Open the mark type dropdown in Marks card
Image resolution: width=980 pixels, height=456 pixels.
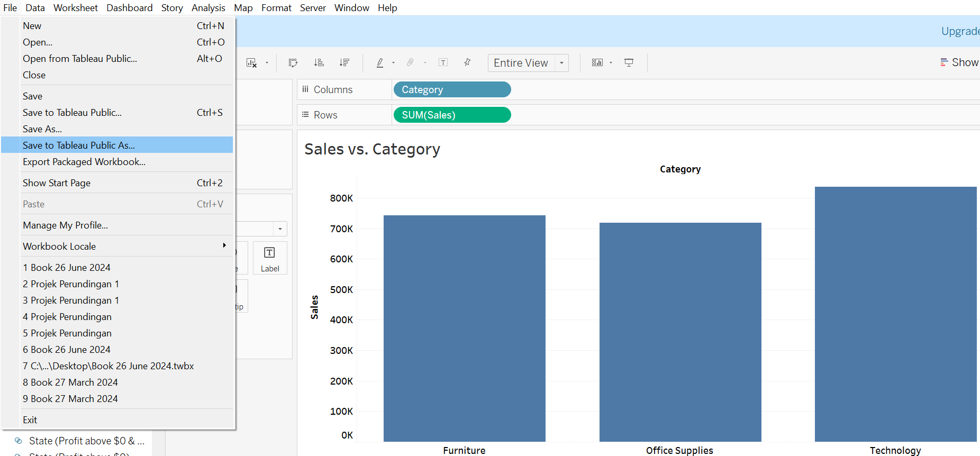click(x=280, y=229)
